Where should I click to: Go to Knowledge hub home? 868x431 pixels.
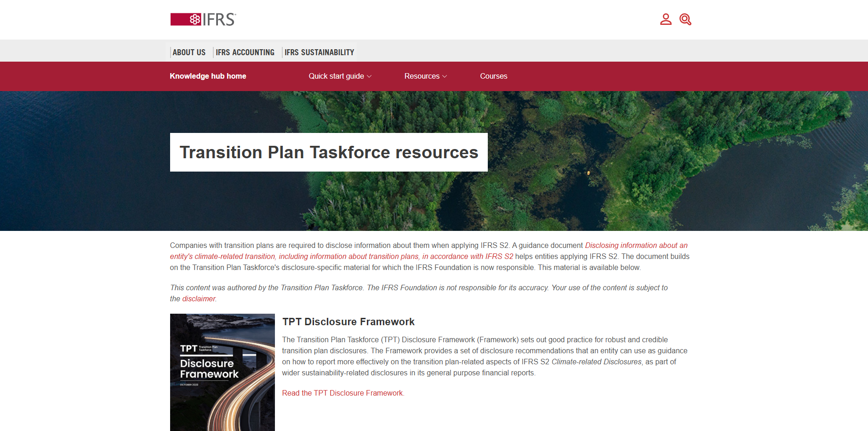pos(208,76)
